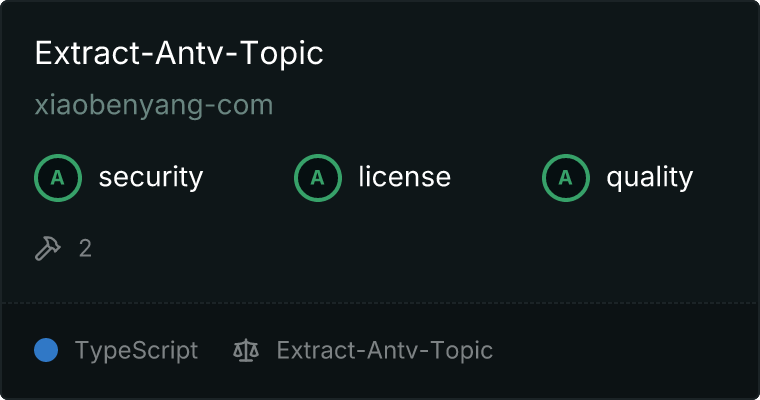The image size is (760, 400).
Task: Select the license rating label
Action: pyautogui.click(x=405, y=177)
